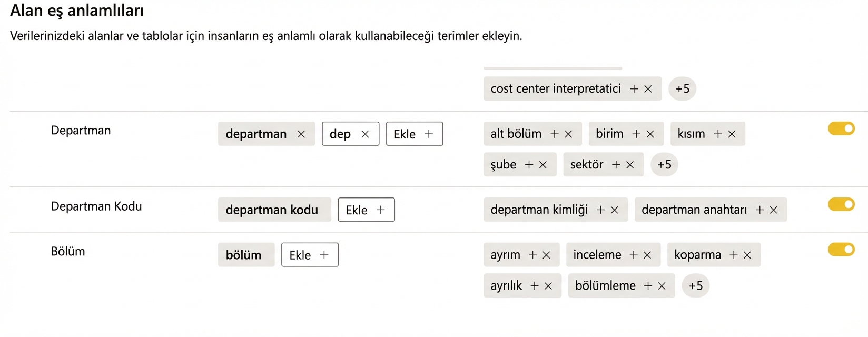Expand the +5 badge next to şube suggestions

[664, 164]
